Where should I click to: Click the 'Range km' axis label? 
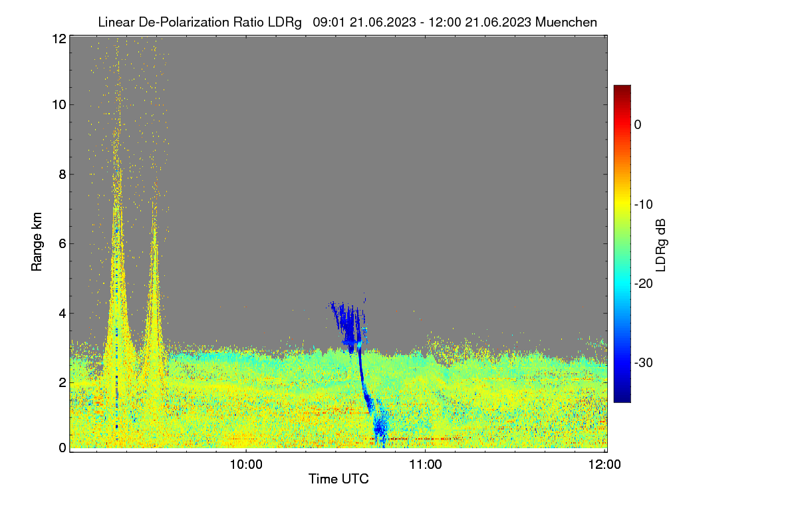[37, 241]
